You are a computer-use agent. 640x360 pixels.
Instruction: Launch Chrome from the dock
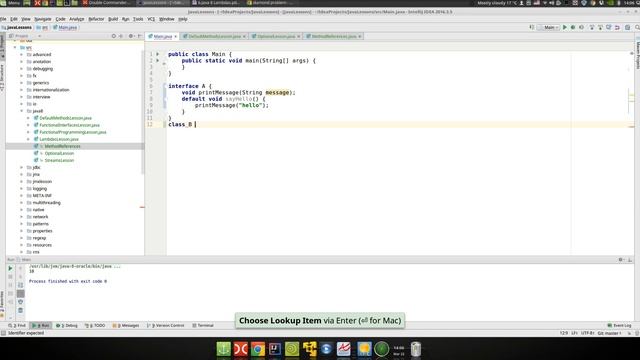[258, 349]
